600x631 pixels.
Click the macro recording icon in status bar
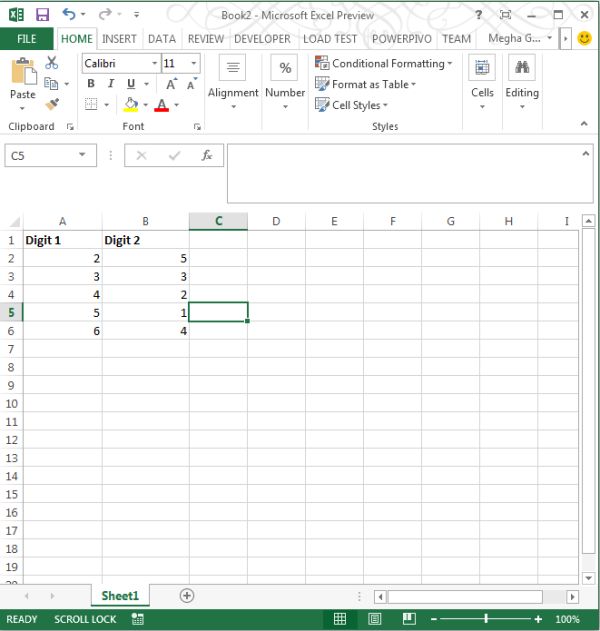tap(138, 619)
